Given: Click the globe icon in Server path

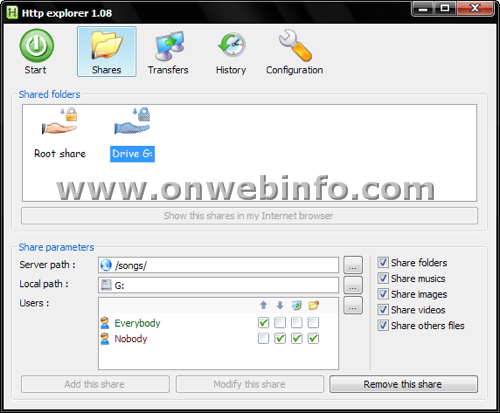Looking at the screenshot, I should [106, 265].
